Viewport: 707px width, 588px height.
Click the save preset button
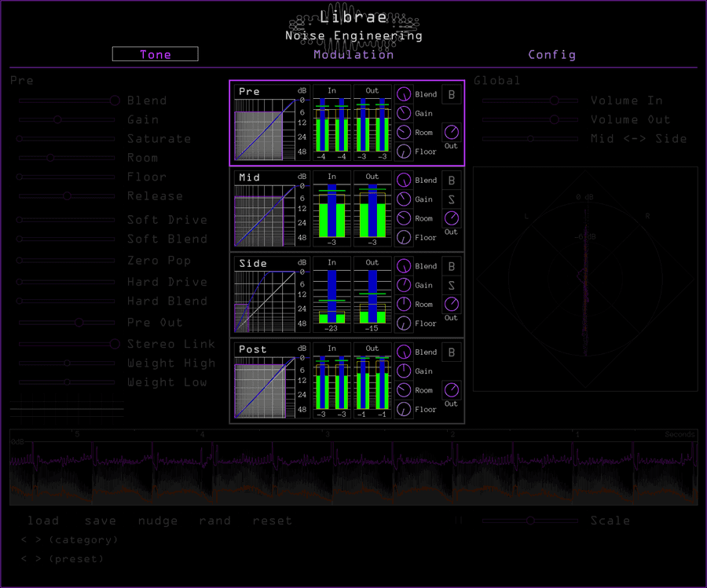point(101,520)
